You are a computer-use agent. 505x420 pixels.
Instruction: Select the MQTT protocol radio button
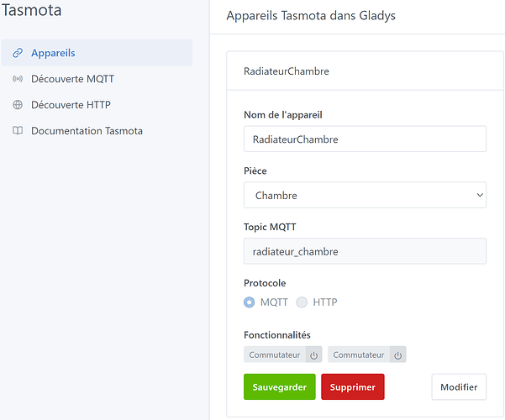pos(249,302)
